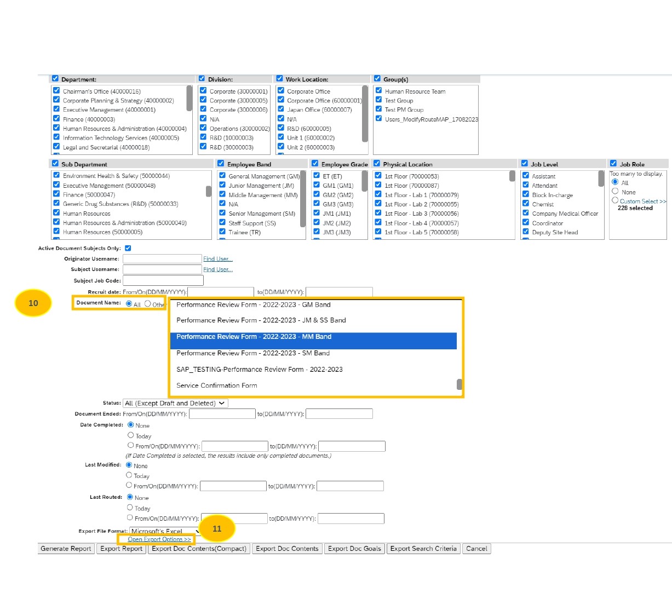Uncheck GM1 (GM1) employee grade
Image resolution: width=672 pixels, height=616 pixels.
[317, 185]
